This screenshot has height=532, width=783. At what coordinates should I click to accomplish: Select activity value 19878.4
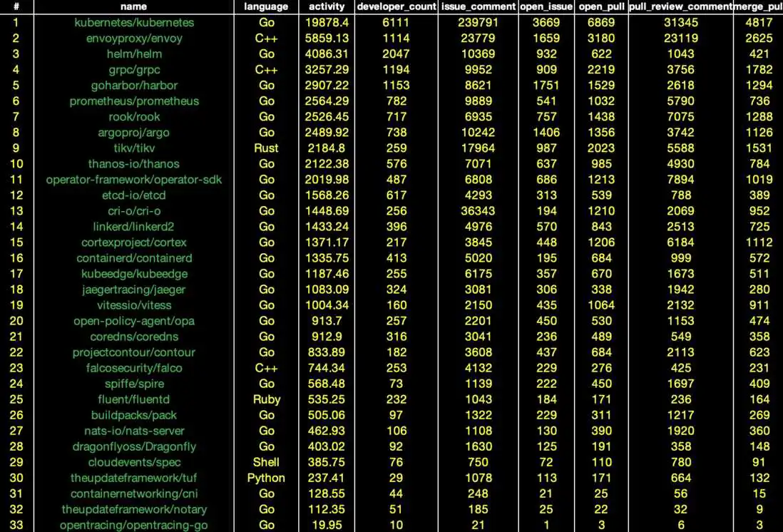pyautogui.click(x=327, y=23)
